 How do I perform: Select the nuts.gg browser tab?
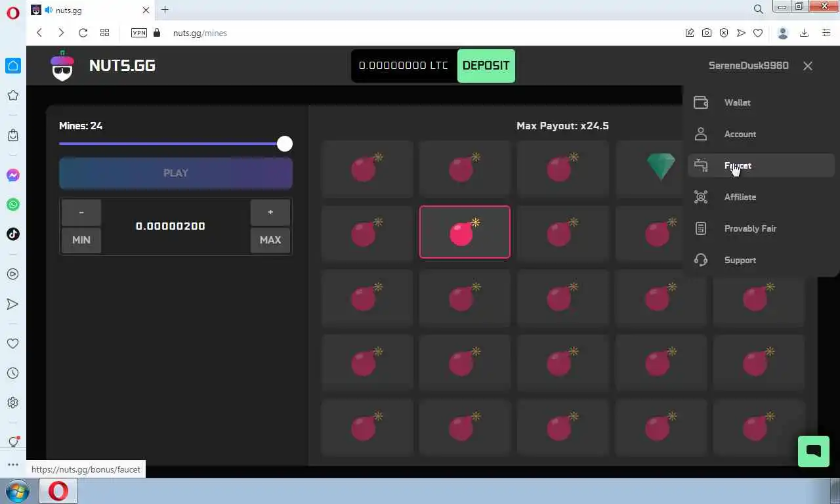pyautogui.click(x=91, y=10)
